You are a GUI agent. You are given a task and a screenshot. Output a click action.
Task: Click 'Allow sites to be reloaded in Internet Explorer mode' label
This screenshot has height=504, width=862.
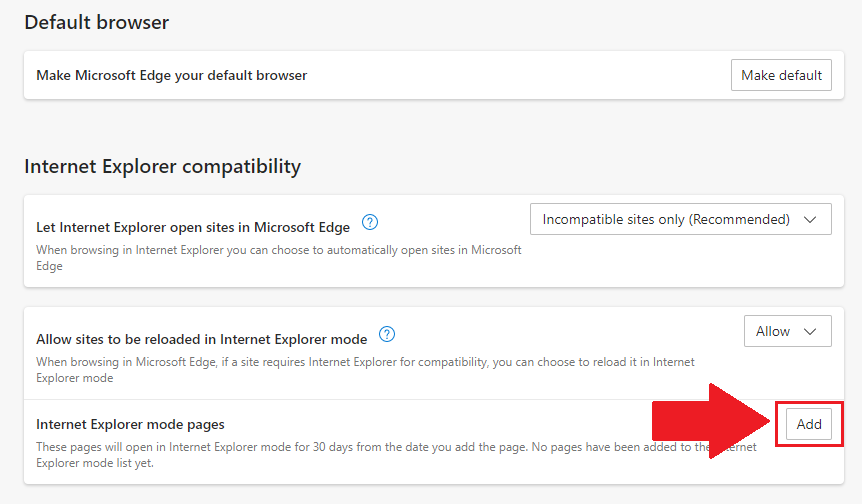point(202,339)
